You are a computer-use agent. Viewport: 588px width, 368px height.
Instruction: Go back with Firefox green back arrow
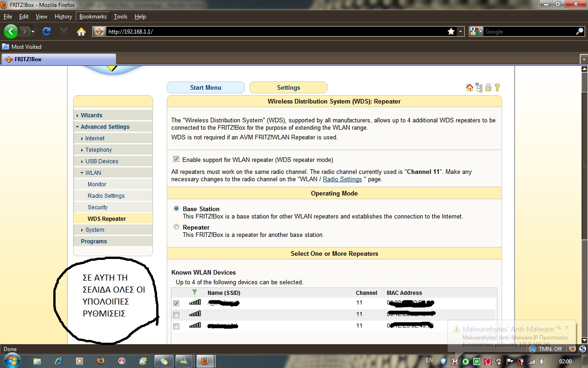pos(11,31)
